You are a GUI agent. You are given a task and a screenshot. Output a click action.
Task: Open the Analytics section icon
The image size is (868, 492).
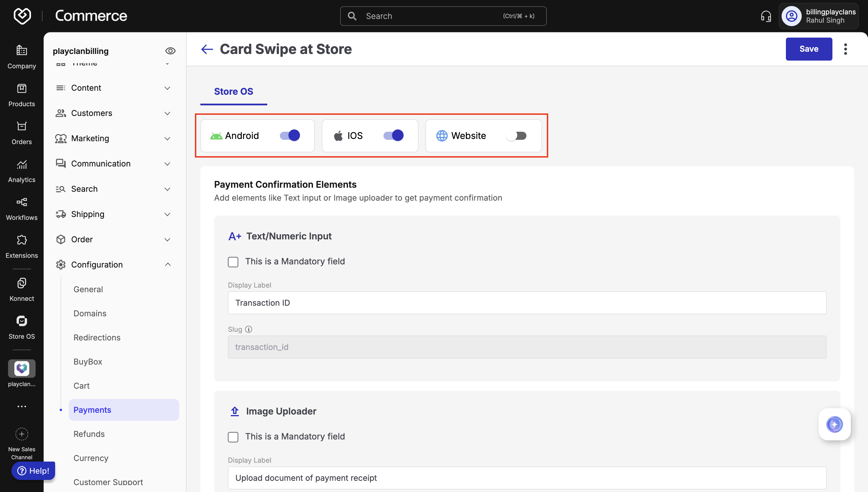click(x=22, y=165)
